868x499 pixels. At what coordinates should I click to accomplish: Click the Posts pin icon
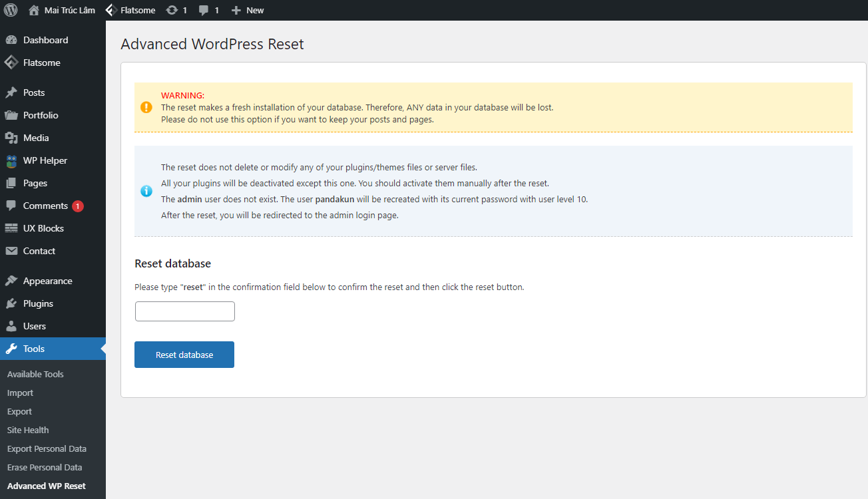[11, 92]
